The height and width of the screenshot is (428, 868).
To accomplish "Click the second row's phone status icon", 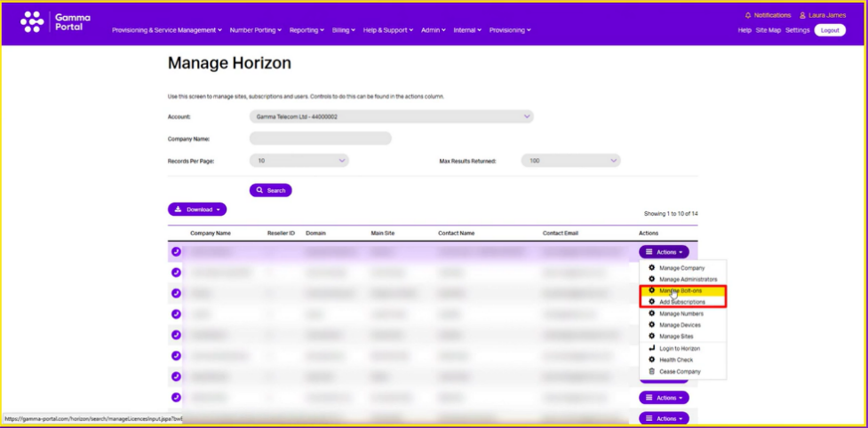I will click(176, 272).
